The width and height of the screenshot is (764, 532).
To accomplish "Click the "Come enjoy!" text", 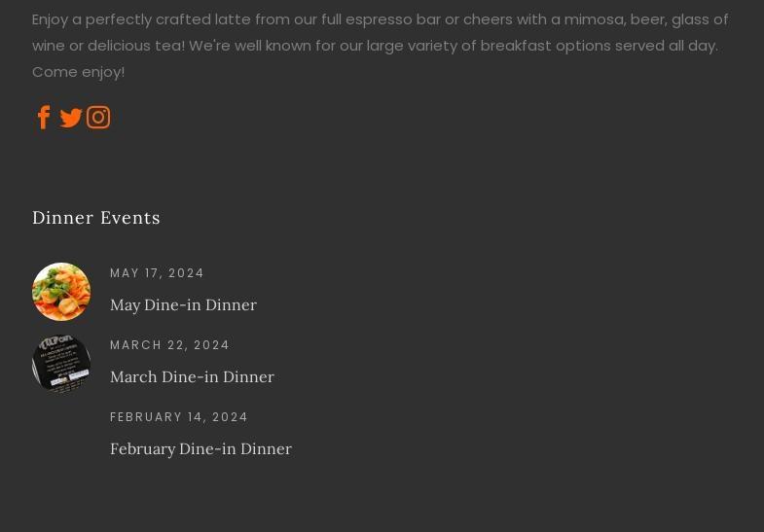I will tap(78, 72).
